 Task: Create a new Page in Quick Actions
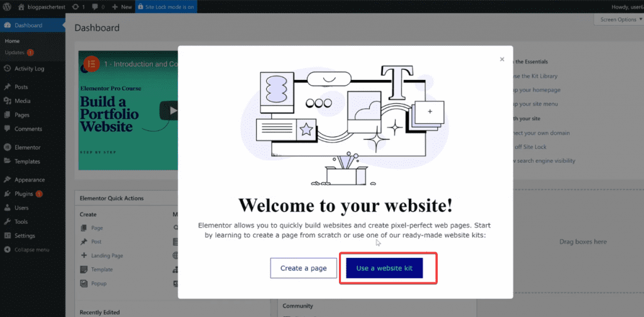click(x=97, y=228)
